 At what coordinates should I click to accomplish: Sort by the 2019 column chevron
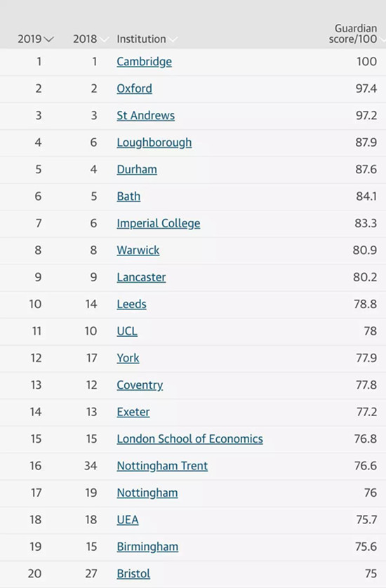(x=48, y=39)
